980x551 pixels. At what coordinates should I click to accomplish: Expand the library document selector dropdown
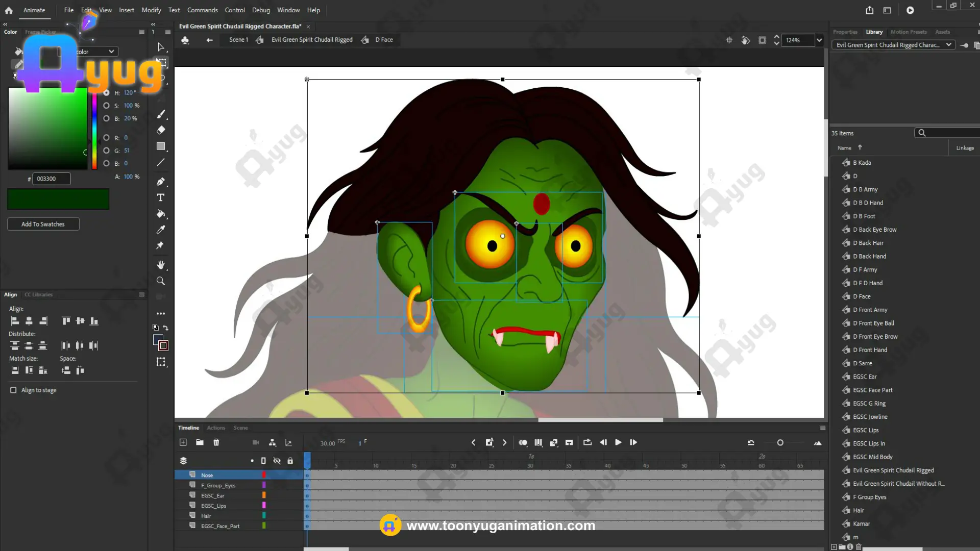[x=948, y=45]
